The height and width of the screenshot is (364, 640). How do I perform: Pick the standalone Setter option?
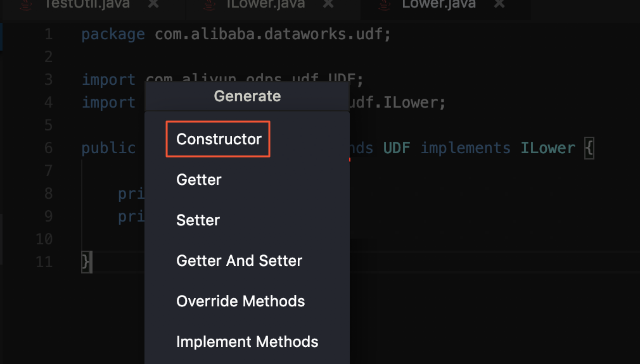pyautogui.click(x=198, y=220)
